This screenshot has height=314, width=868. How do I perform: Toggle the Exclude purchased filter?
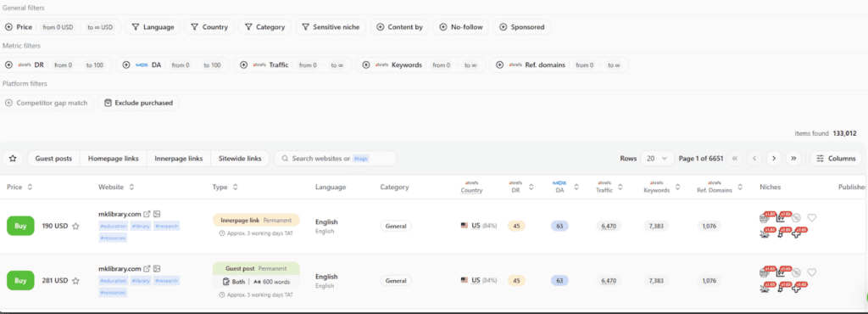tap(138, 103)
